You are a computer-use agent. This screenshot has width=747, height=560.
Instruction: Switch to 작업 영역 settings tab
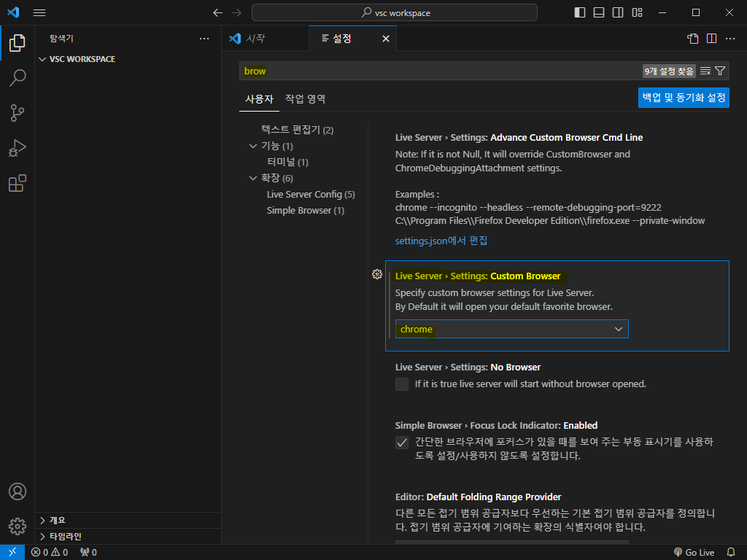pyautogui.click(x=305, y=99)
